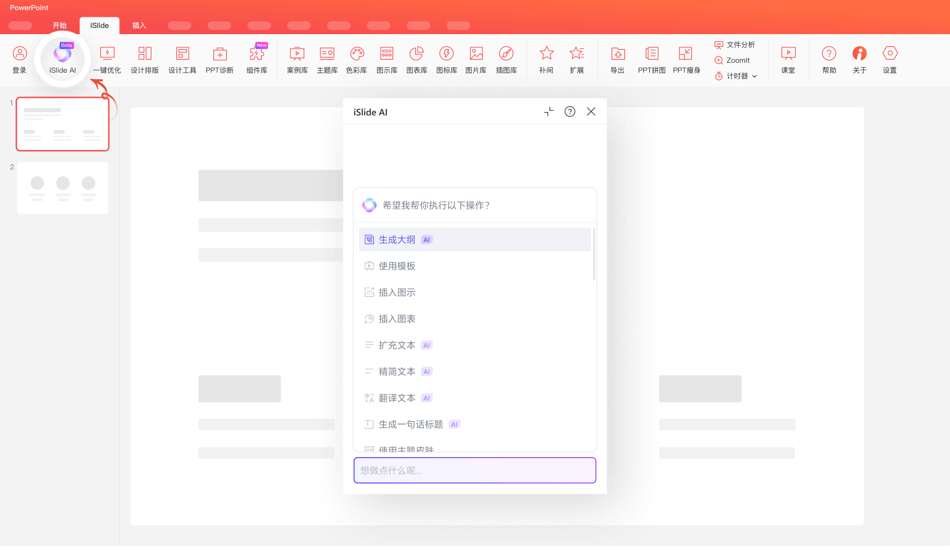This screenshot has width=950, height=560.
Task: Click the 扩展 extension tool
Action: [x=577, y=59]
